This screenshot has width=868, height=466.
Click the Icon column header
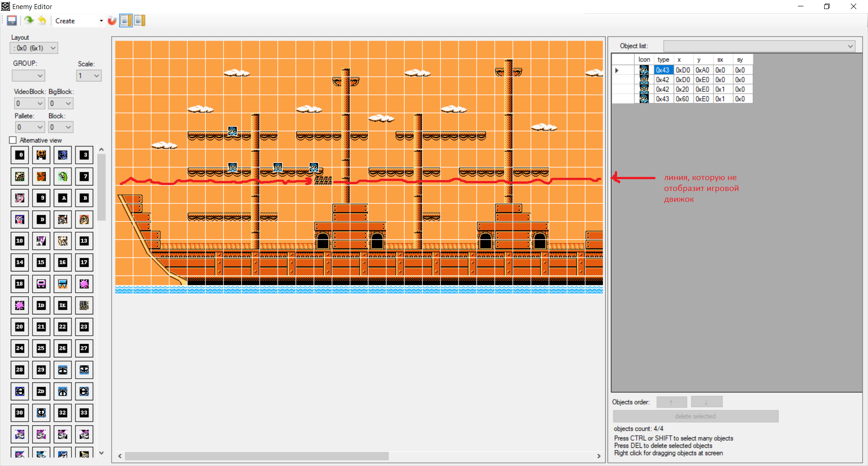coord(644,60)
